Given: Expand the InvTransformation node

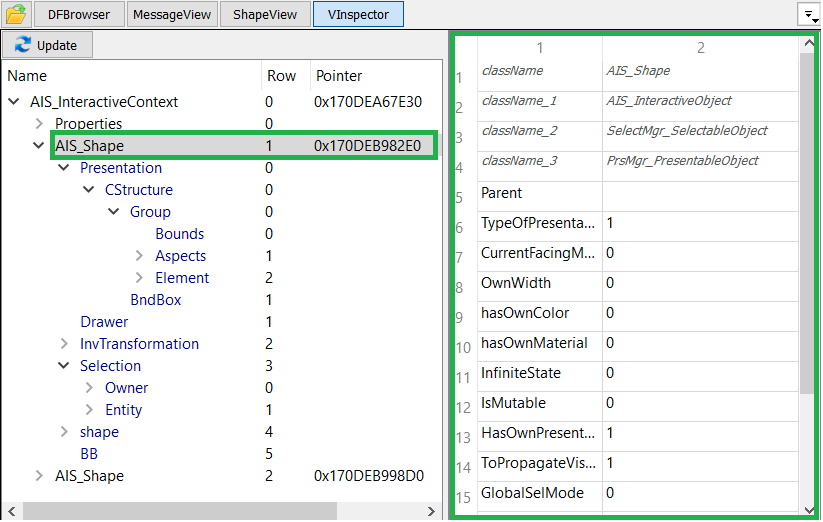Looking at the screenshot, I should pos(64,344).
